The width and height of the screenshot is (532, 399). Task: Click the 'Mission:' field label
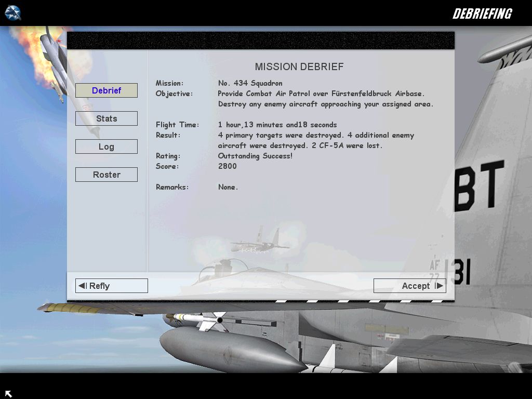[170, 83]
